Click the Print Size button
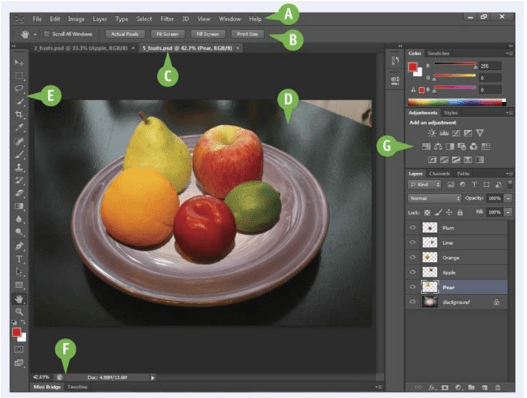 tap(247, 34)
